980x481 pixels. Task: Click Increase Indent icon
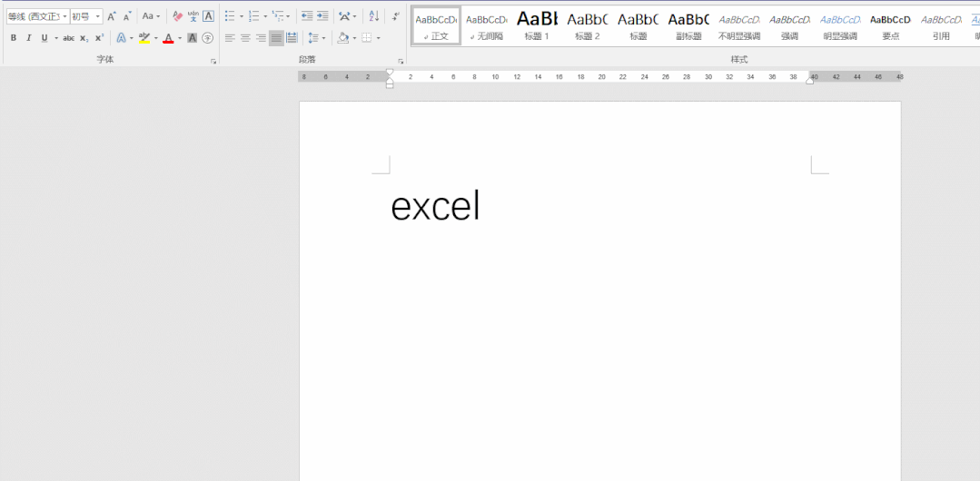tap(322, 16)
